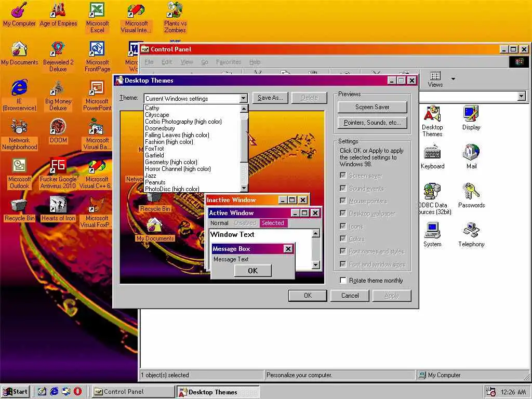Open the My Computer desktop icon
The image size is (532, 399).
(19, 15)
